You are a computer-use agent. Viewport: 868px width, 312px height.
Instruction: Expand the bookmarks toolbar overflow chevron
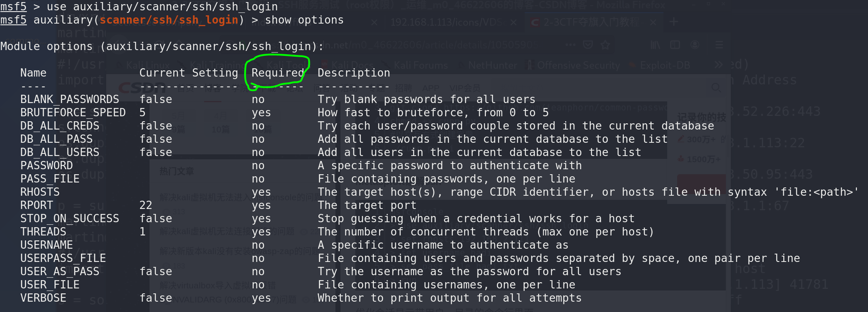pyautogui.click(x=719, y=65)
